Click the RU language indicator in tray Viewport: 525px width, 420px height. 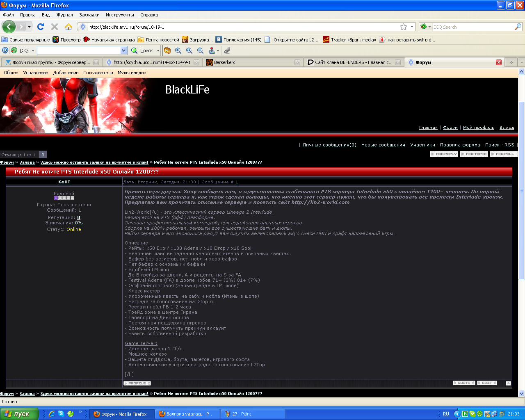pos(446,414)
